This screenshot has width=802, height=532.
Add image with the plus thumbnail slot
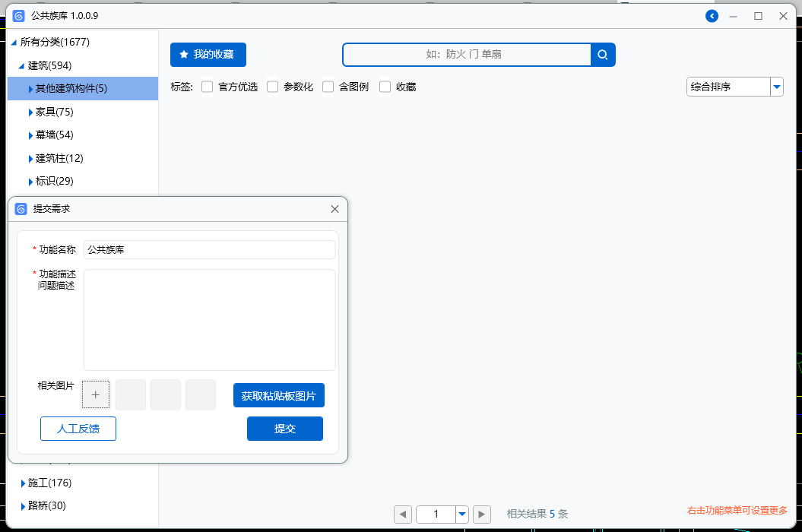pos(96,394)
